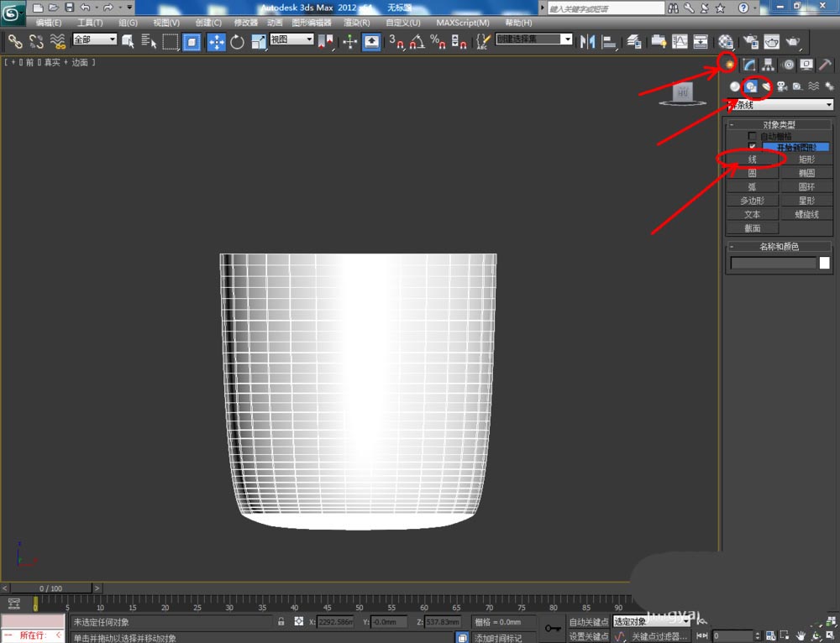The height and width of the screenshot is (643, 840).
Task: Collapse the 对象类型 rollout
Action: point(779,124)
